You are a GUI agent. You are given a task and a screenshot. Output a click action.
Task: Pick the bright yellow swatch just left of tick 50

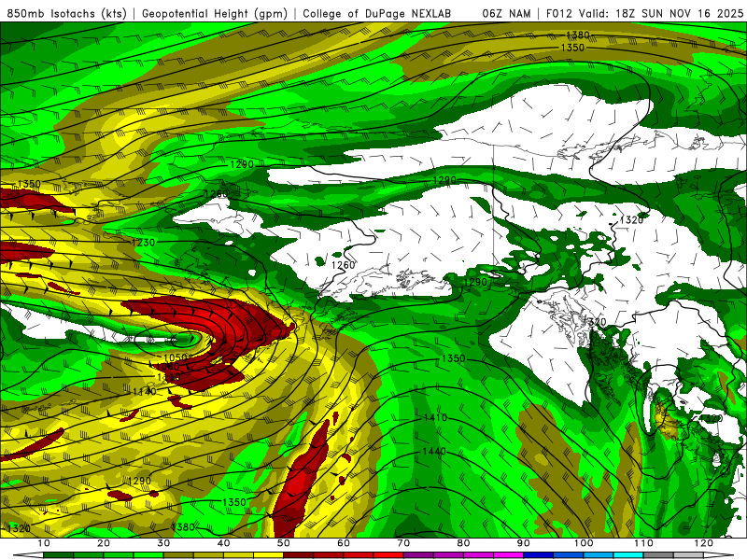pyautogui.click(x=268, y=555)
